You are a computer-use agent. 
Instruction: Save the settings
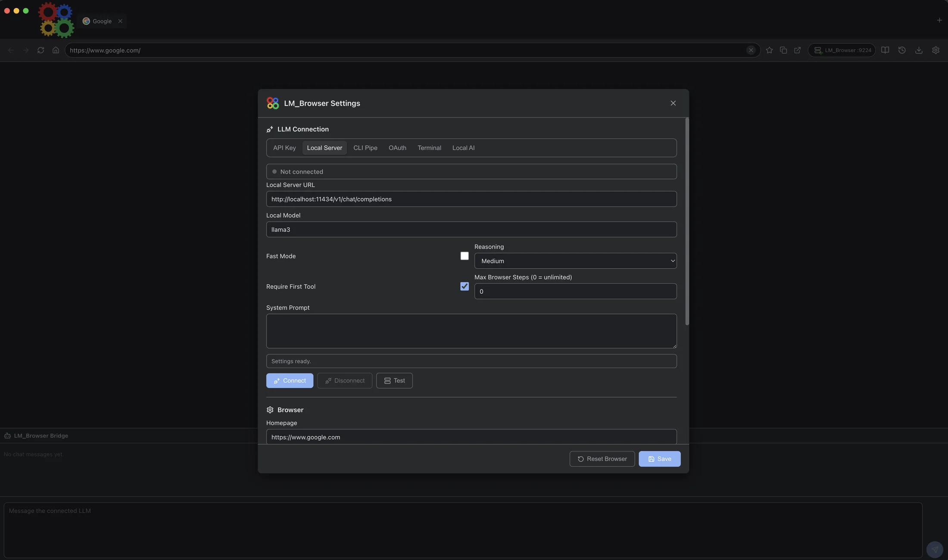[x=660, y=459]
